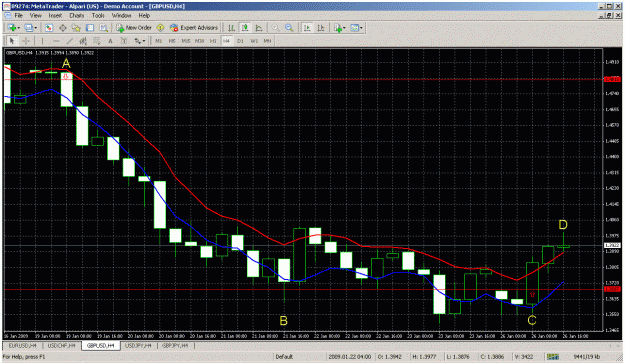Toggle the Expert Advisors button
Viewport: 625px width, 363px height.
coord(194,27)
